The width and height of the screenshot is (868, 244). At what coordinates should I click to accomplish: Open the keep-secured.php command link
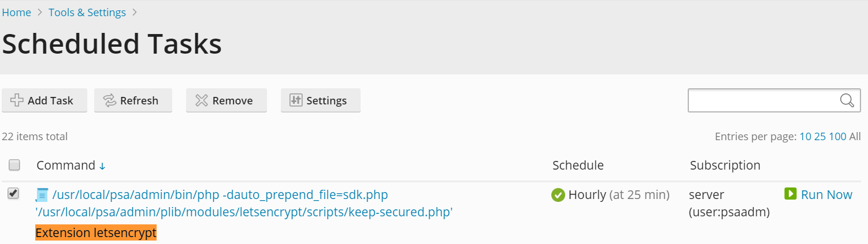click(243, 212)
